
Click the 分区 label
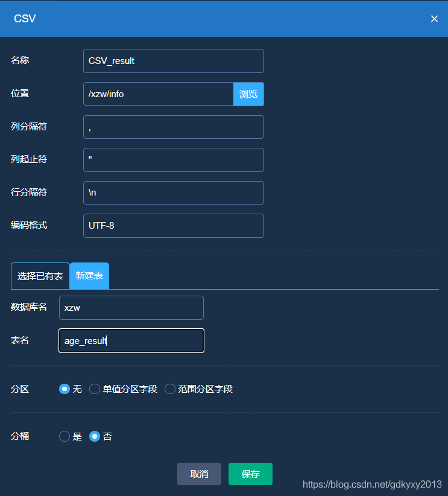tap(20, 389)
